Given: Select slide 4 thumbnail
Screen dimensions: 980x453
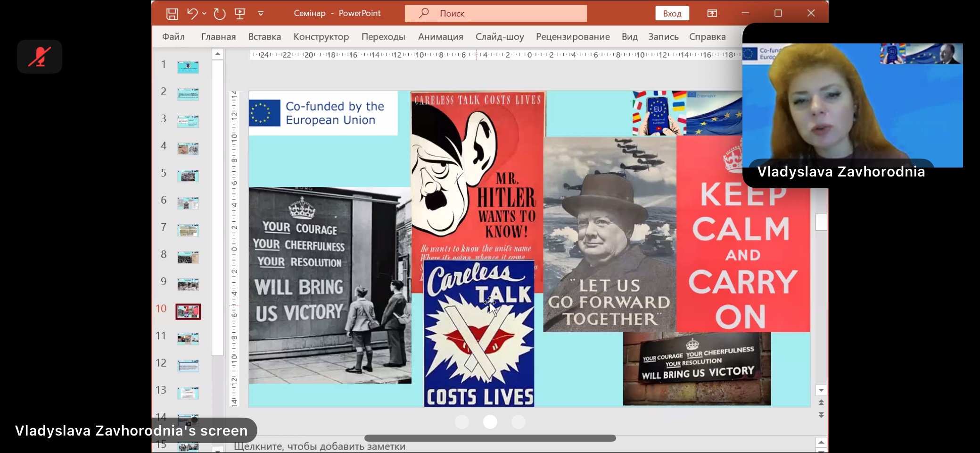Looking at the screenshot, I should 188,149.
